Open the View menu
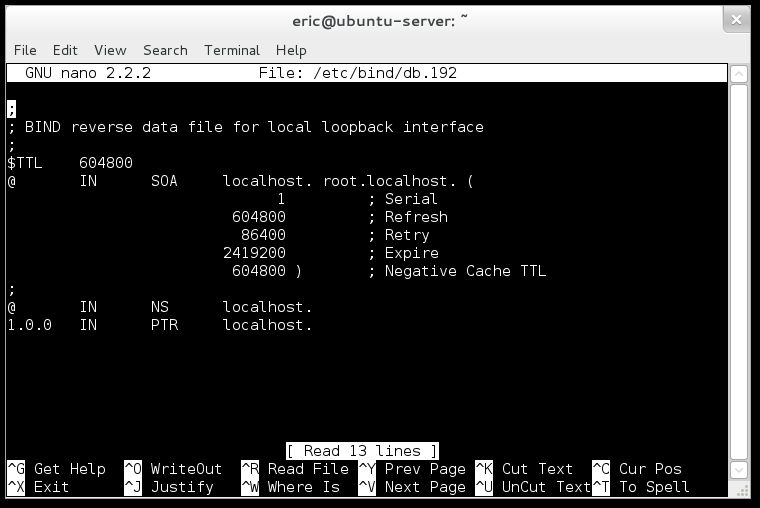 point(110,50)
